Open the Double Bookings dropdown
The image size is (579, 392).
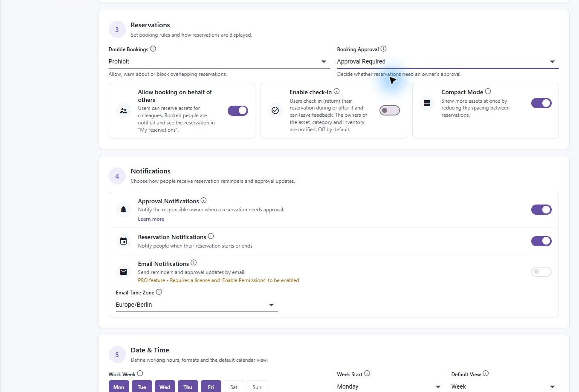[219, 62]
